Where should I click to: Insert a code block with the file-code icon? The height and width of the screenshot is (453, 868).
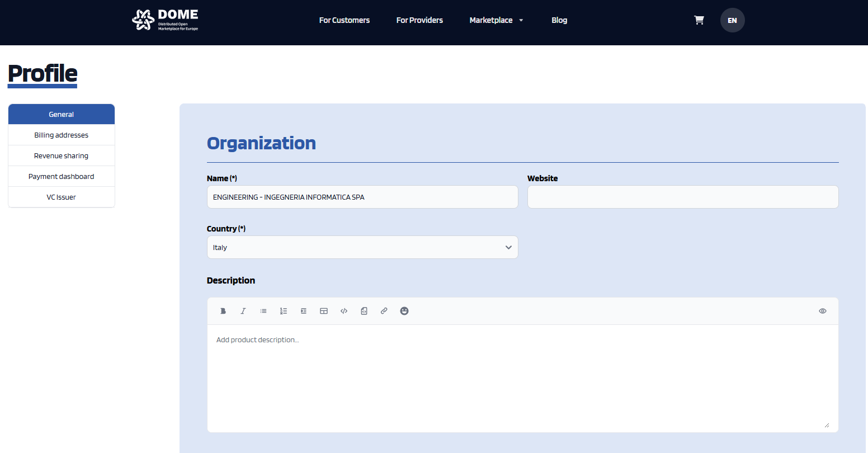click(x=364, y=311)
